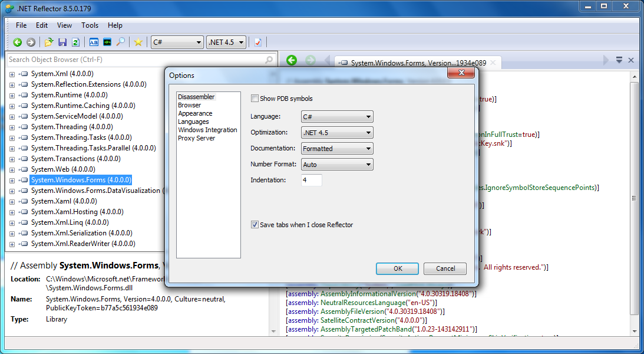Select Proxy Server options category
This screenshot has width=644, height=354.
[x=196, y=138]
